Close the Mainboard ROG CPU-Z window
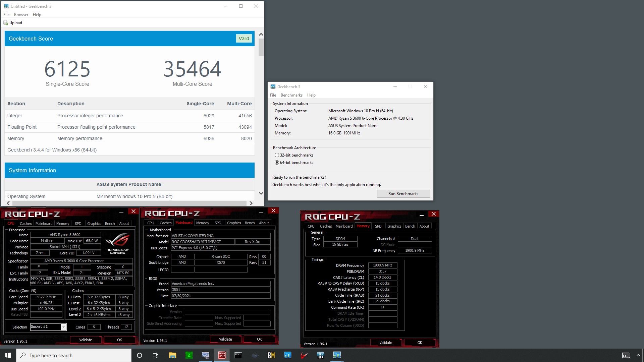Image resolution: width=644 pixels, height=362 pixels. [273, 210]
